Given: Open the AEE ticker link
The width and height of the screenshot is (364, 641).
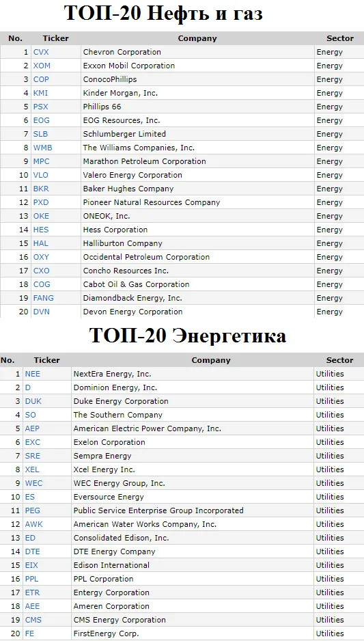Looking at the screenshot, I should [x=32, y=606].
